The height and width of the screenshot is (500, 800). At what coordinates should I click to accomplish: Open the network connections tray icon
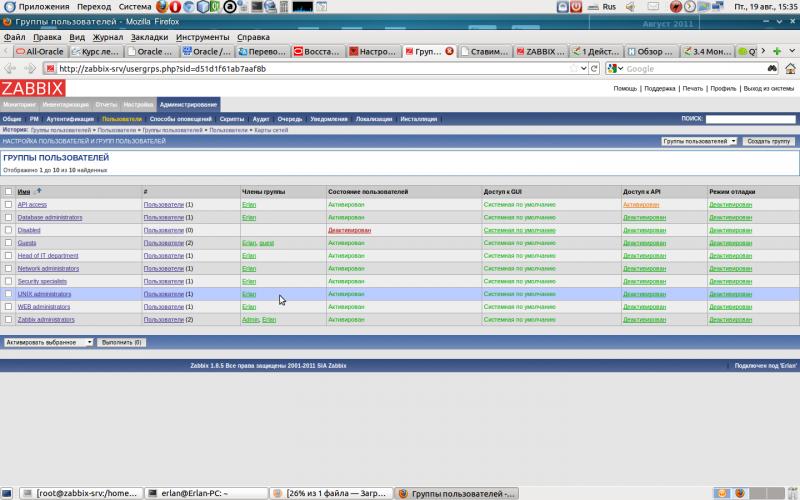(x=718, y=7)
